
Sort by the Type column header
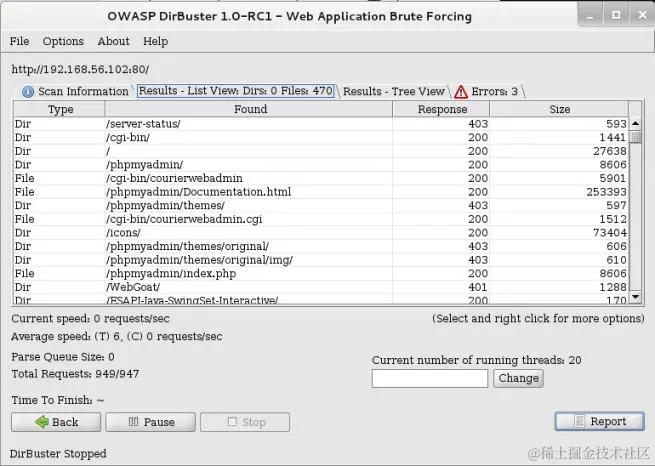[59, 109]
